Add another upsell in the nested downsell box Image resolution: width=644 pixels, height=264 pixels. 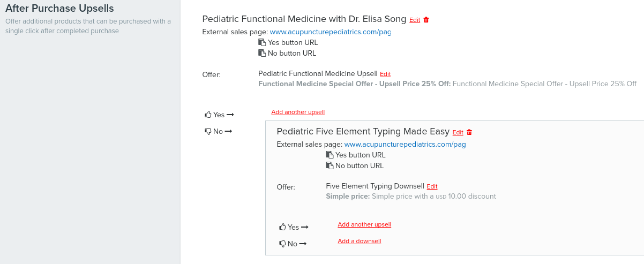(x=364, y=224)
